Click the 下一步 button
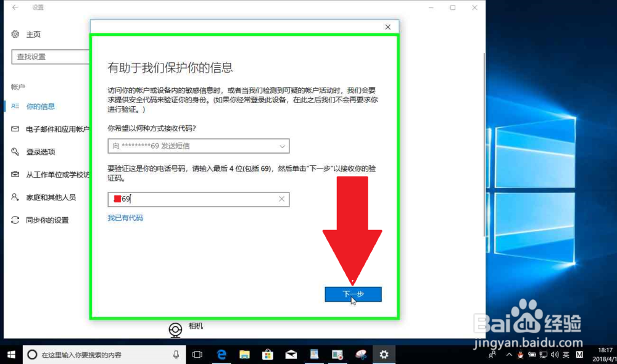This screenshot has height=364, width=617. point(353,294)
